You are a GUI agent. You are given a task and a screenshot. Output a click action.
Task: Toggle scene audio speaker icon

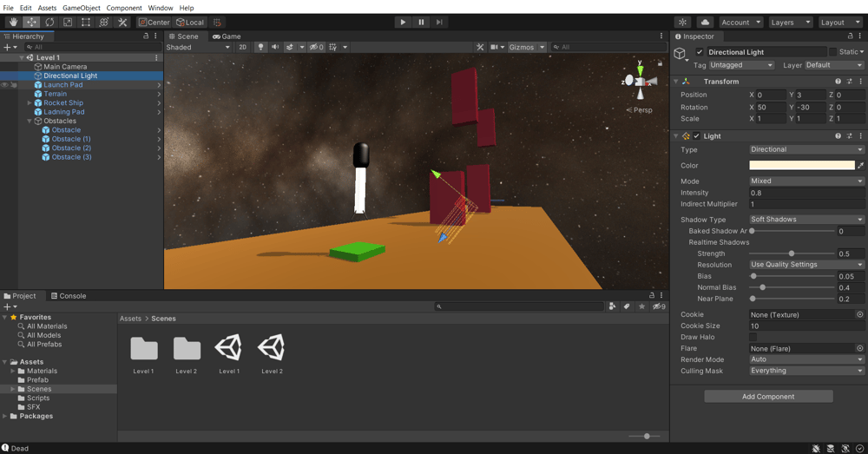(x=275, y=47)
